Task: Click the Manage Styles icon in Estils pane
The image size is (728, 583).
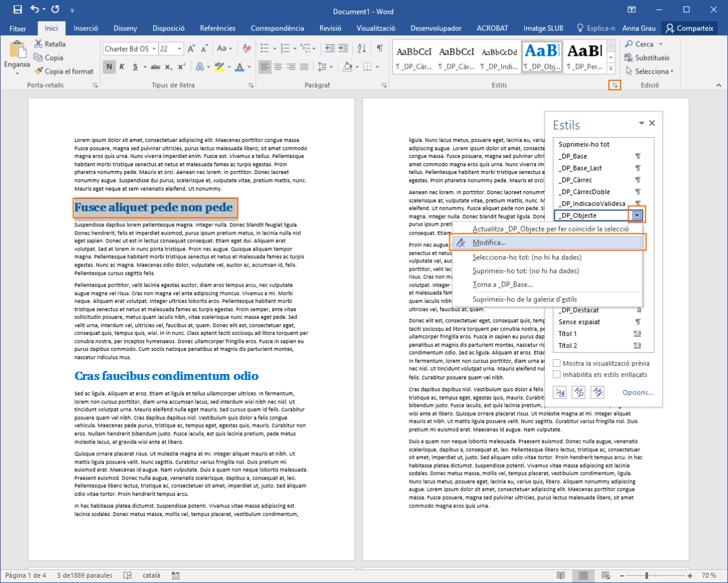Action: [x=597, y=392]
